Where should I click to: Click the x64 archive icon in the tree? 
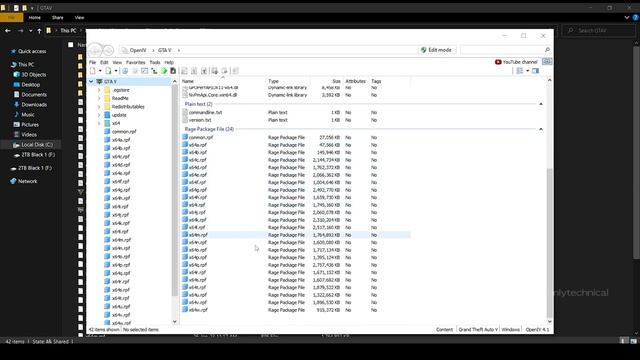click(x=107, y=123)
